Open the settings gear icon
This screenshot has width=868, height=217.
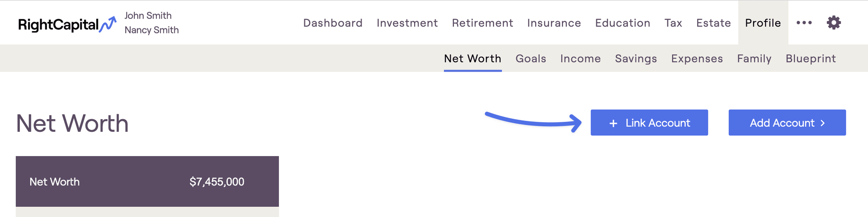point(834,23)
